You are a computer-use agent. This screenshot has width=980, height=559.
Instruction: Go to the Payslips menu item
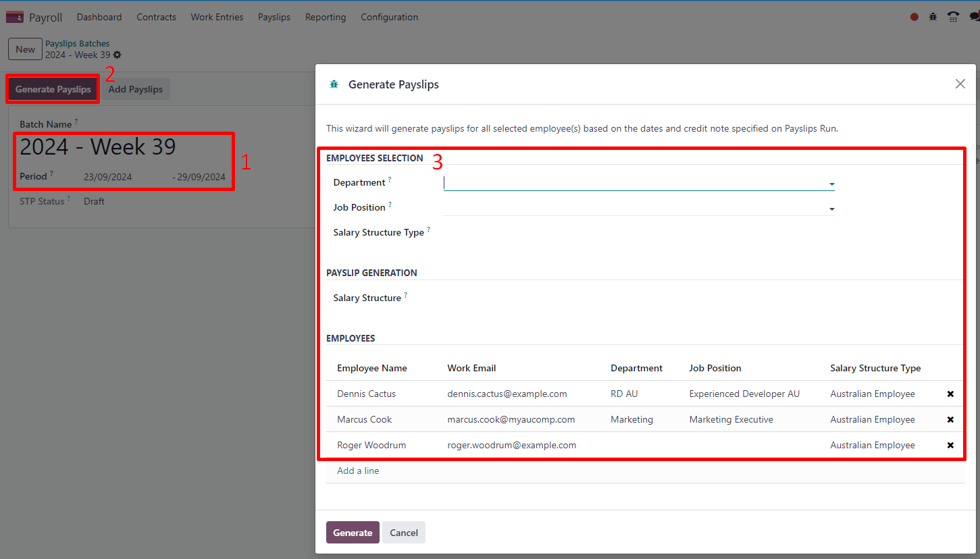(x=274, y=17)
